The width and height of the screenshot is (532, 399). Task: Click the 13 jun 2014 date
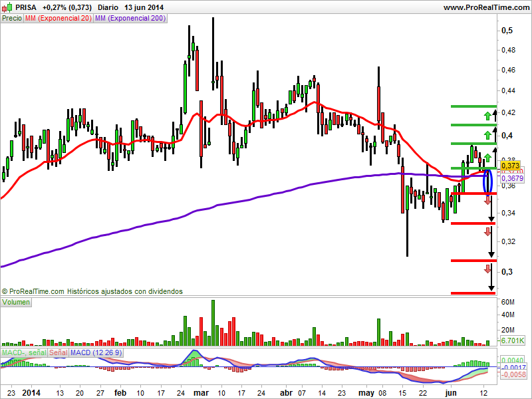[x=144, y=7]
